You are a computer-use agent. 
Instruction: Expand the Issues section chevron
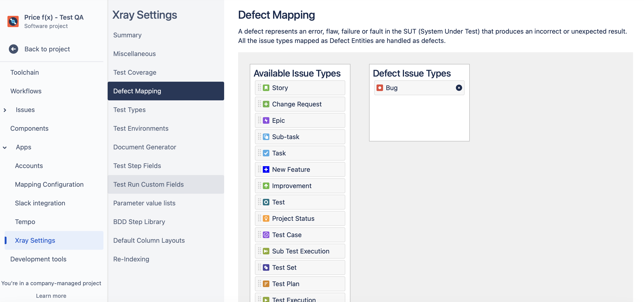coord(5,110)
